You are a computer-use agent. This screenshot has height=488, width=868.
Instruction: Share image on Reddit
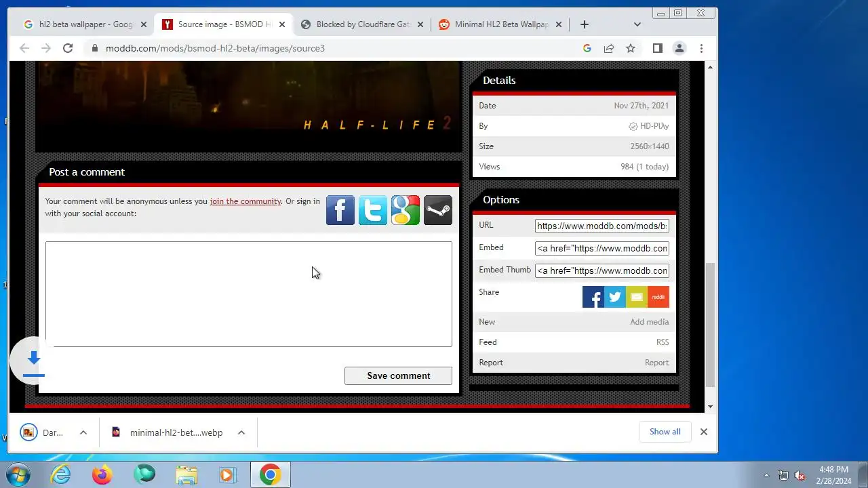point(658,297)
